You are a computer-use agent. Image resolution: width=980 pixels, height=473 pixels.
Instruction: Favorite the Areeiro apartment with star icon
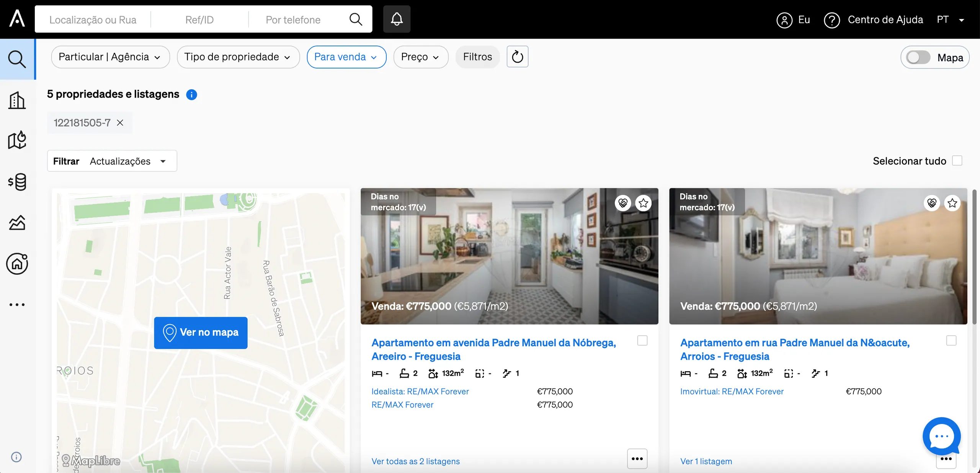click(x=644, y=203)
